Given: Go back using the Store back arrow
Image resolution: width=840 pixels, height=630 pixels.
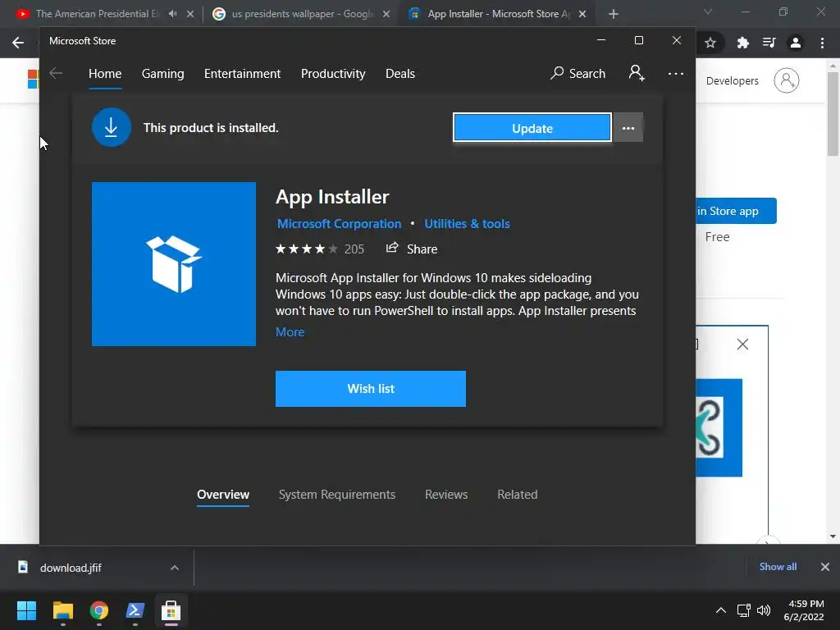Looking at the screenshot, I should 56,73.
